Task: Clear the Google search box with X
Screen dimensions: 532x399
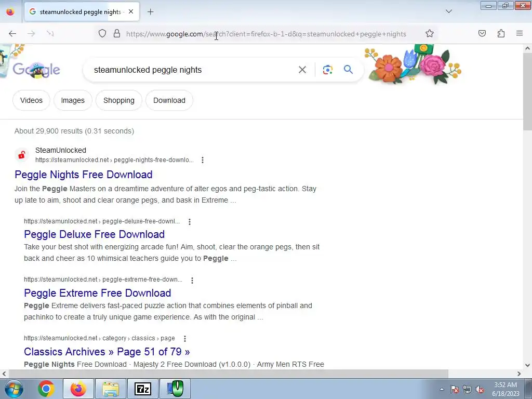Action: pos(302,70)
